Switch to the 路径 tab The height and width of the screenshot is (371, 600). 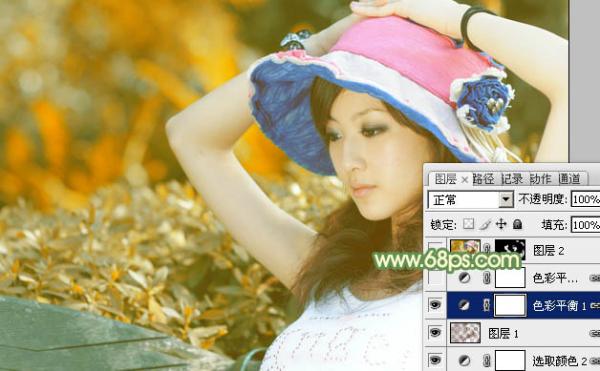[483, 179]
